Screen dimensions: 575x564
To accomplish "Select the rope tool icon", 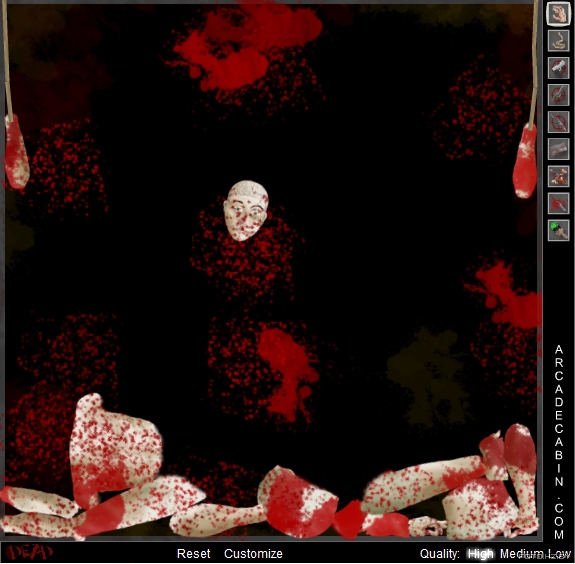I will click(x=558, y=40).
